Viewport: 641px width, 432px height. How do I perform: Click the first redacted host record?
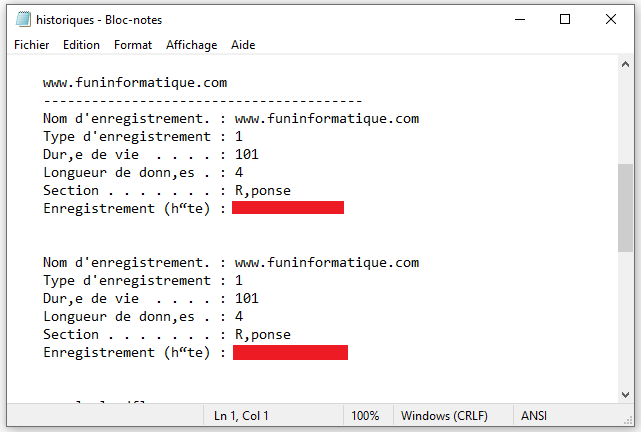coord(288,208)
